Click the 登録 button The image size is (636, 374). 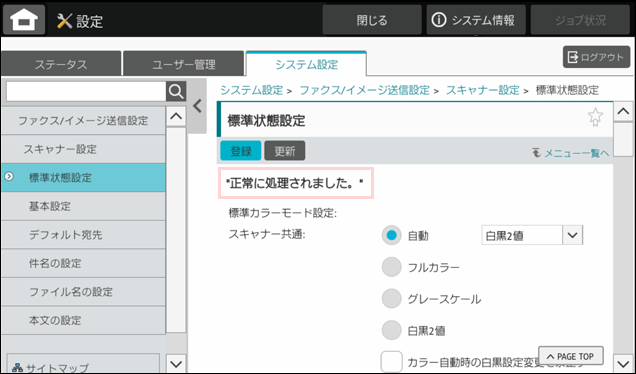pos(241,151)
